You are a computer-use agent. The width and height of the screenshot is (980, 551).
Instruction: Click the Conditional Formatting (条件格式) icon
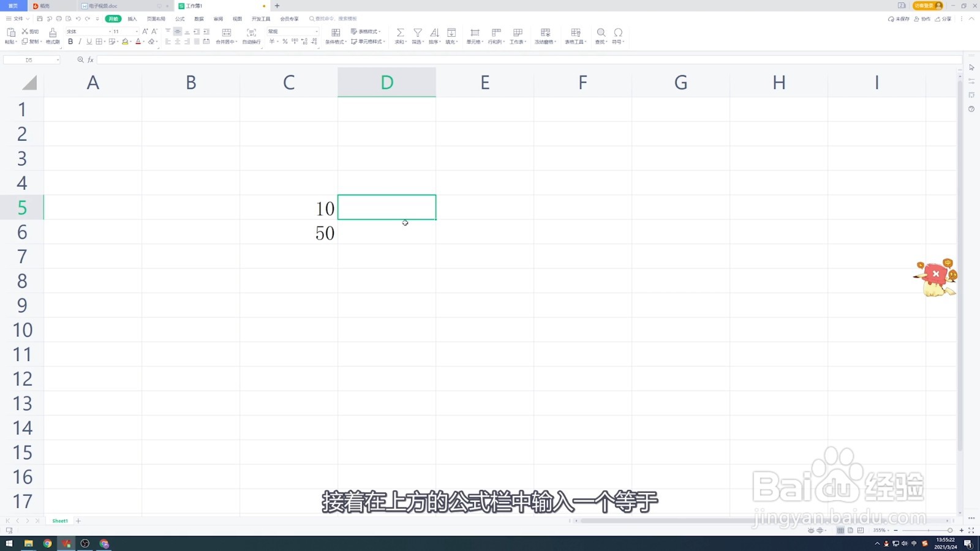pyautogui.click(x=336, y=32)
